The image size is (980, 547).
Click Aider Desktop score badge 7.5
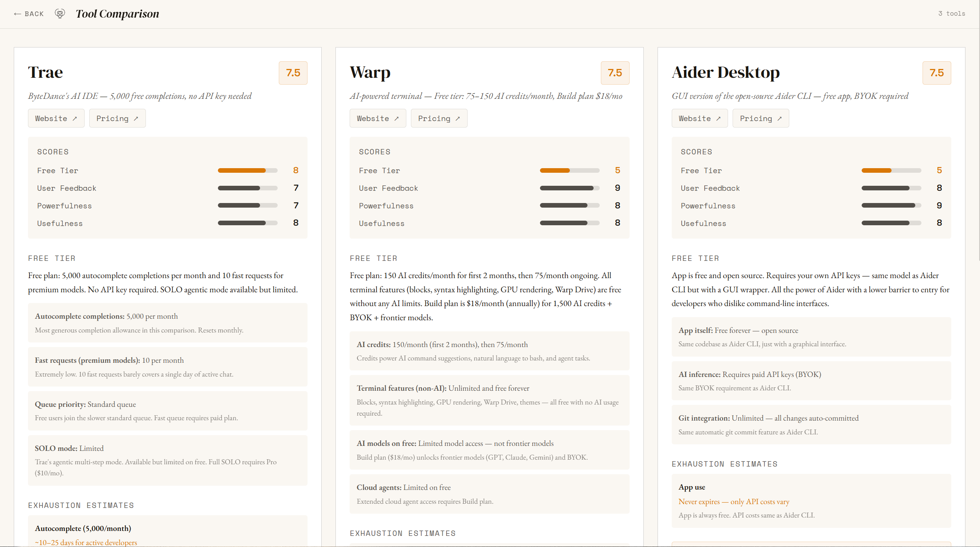tap(936, 73)
